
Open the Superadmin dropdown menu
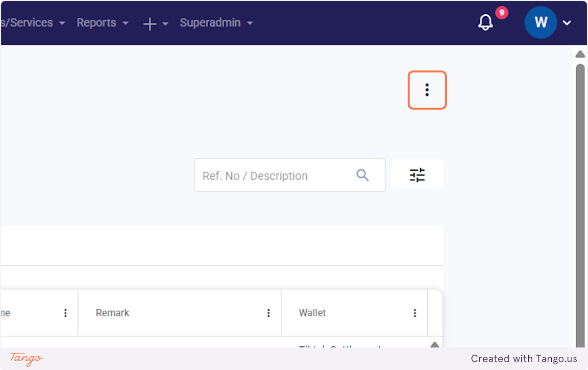tap(216, 23)
